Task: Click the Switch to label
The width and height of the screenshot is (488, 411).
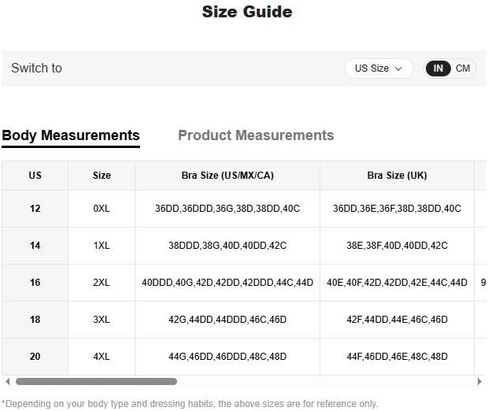Action: (x=37, y=68)
